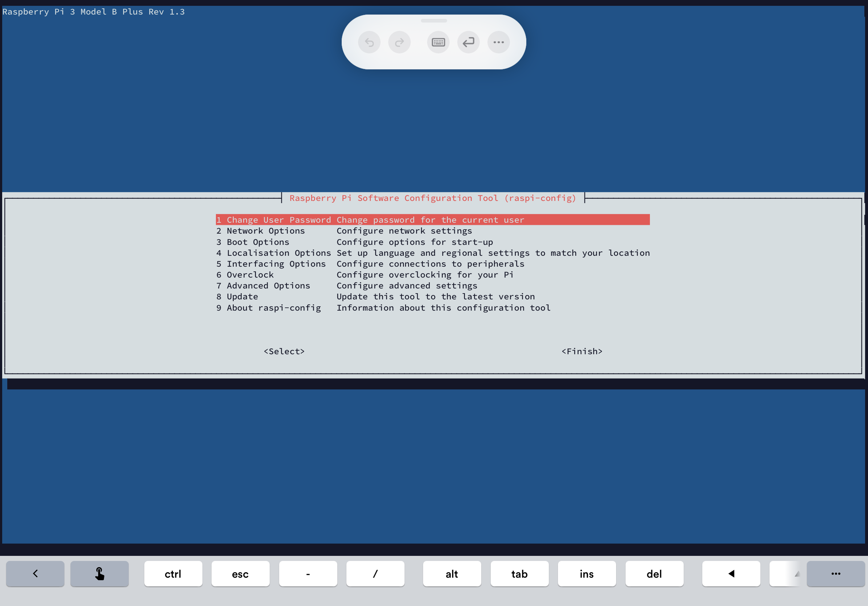The height and width of the screenshot is (606, 868).
Task: Choose Interfacing Options in raspi-config
Action: coord(276,264)
